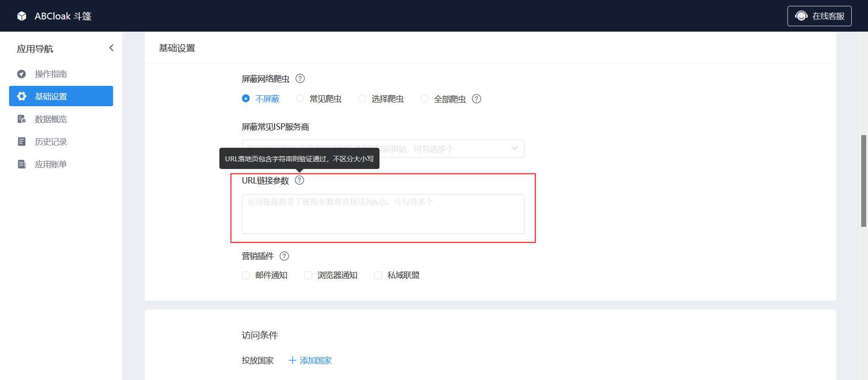Tick the 浏览器通知 checkbox

tap(308, 275)
